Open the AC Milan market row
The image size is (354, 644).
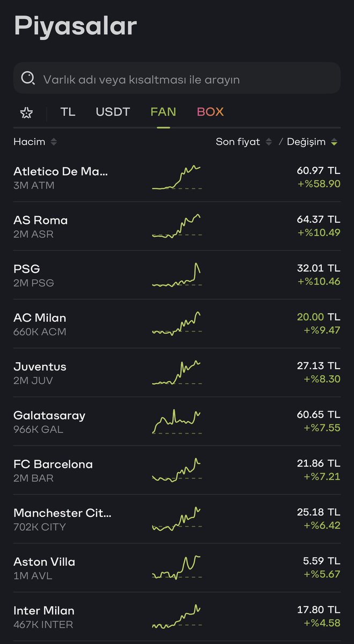pos(177,324)
